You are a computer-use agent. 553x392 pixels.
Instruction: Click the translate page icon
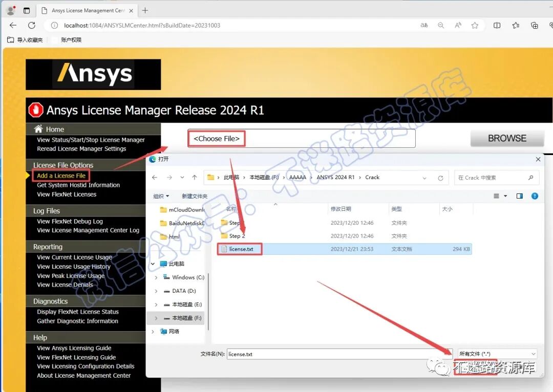point(424,26)
